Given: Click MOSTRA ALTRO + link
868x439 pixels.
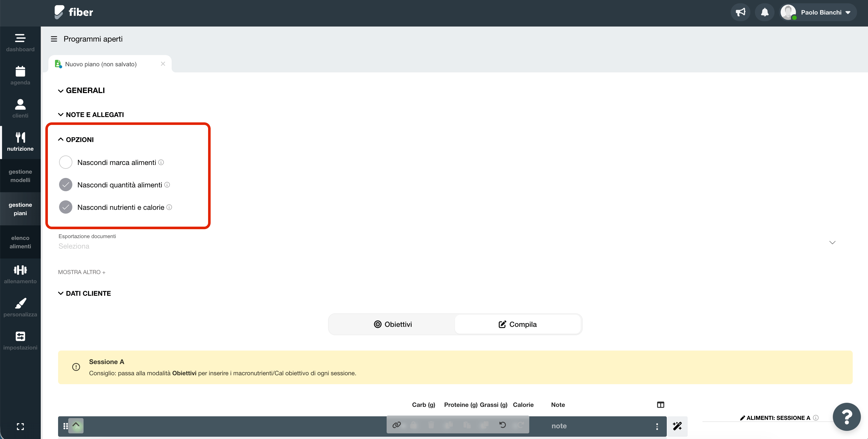Looking at the screenshot, I should coord(82,272).
